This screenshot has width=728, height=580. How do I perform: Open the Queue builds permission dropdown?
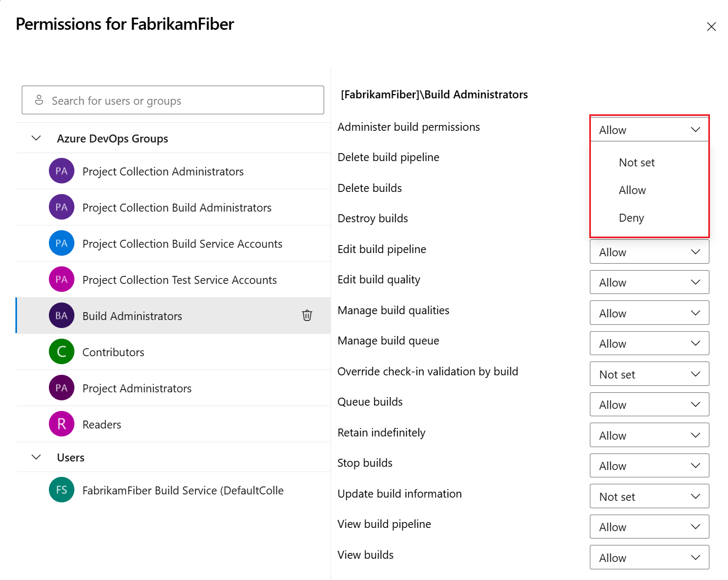pyautogui.click(x=649, y=404)
